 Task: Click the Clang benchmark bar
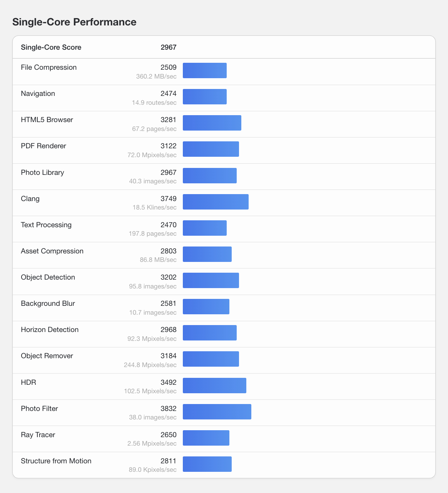point(216,202)
